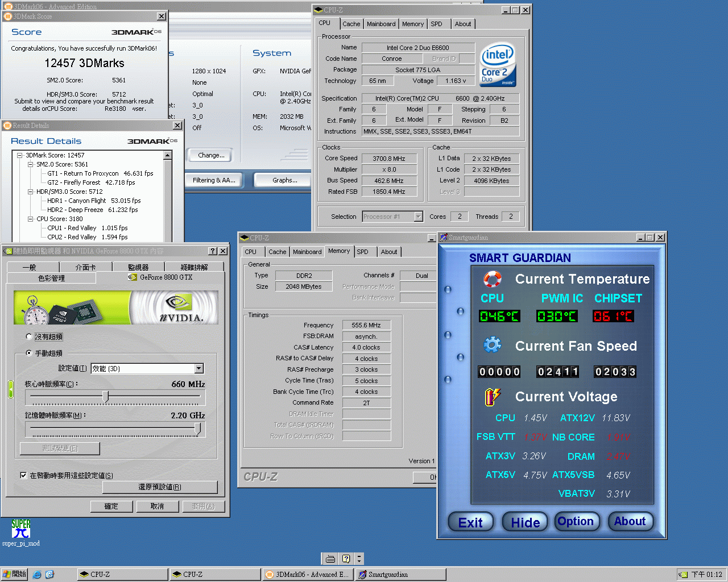The height and width of the screenshot is (582, 728).
Task: Select the manual overclocking radio button
Action: click(x=29, y=353)
